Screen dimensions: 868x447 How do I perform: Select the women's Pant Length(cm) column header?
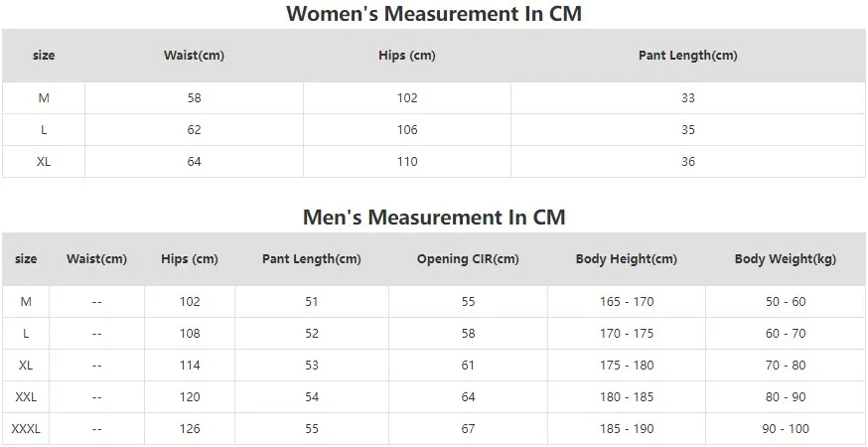[x=688, y=56]
